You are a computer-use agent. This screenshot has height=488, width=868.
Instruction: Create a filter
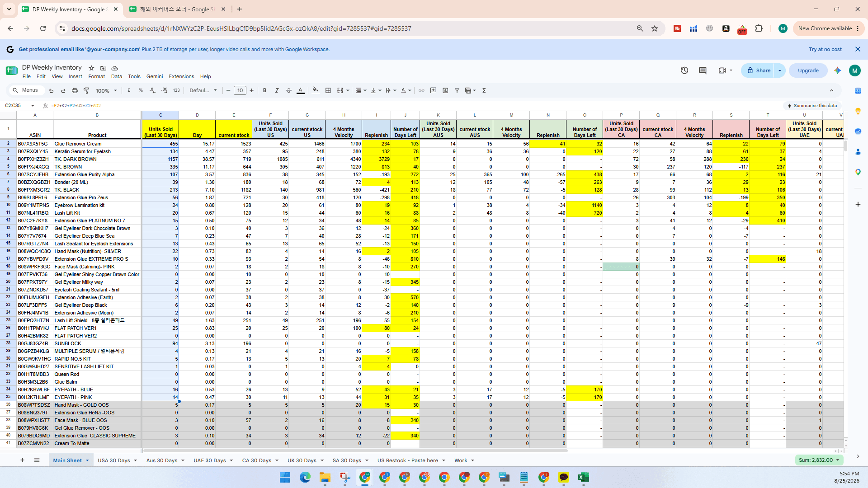[457, 90]
